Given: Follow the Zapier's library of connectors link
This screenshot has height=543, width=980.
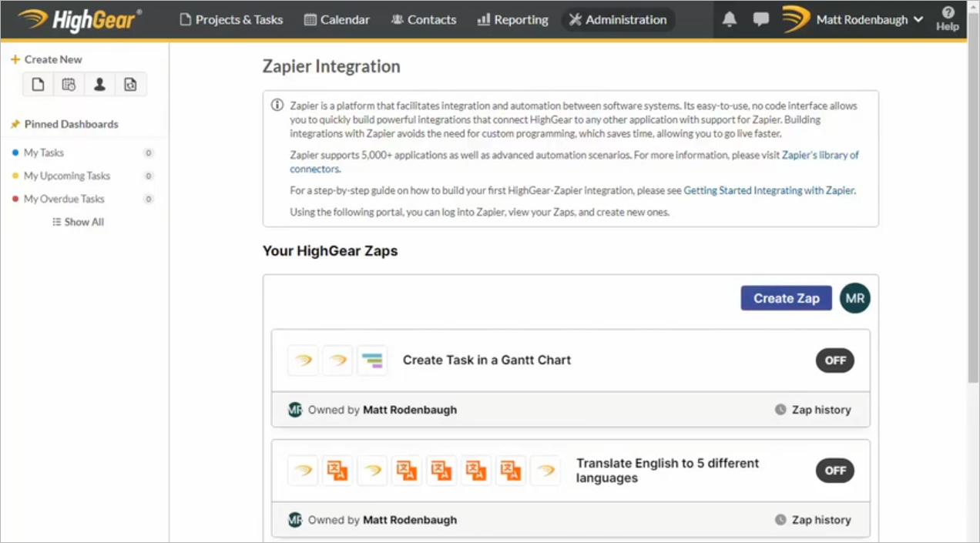Looking at the screenshot, I should pyautogui.click(x=574, y=162).
